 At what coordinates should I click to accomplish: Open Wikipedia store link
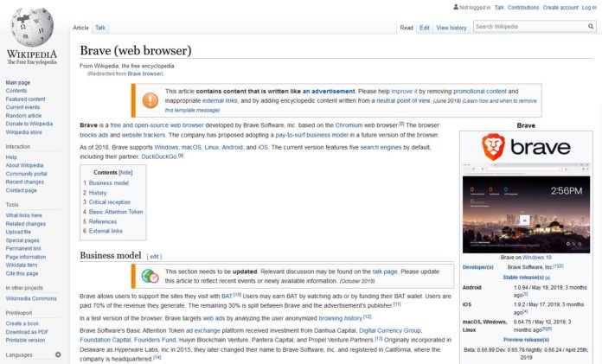(24, 132)
